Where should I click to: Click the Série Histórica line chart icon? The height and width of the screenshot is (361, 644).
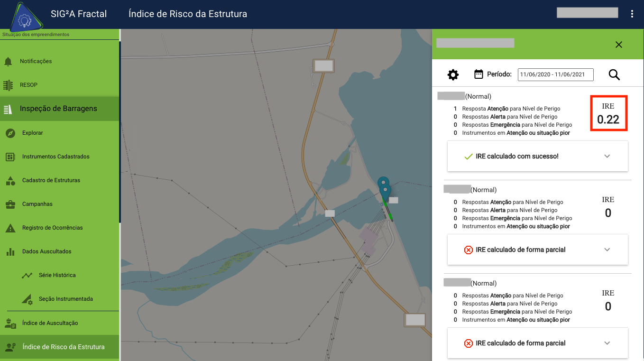point(27,275)
